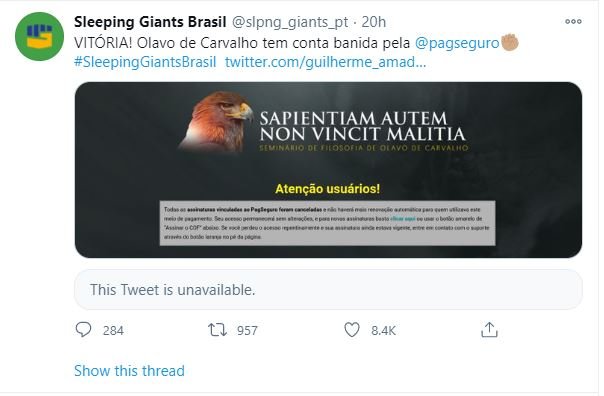
Task: View the 284 replies count
Action: tap(113, 331)
